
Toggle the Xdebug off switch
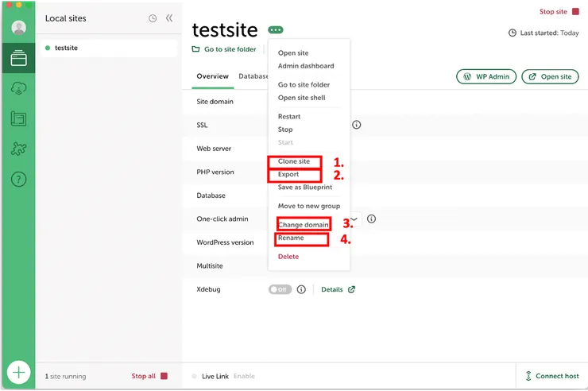pos(280,289)
